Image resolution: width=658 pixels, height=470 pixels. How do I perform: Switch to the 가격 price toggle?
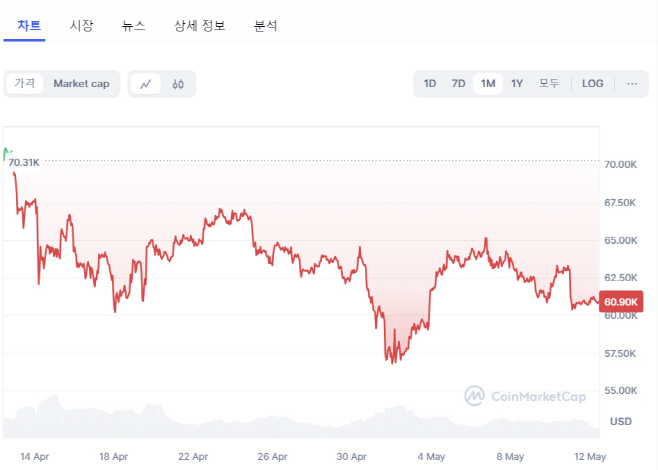[x=24, y=84]
